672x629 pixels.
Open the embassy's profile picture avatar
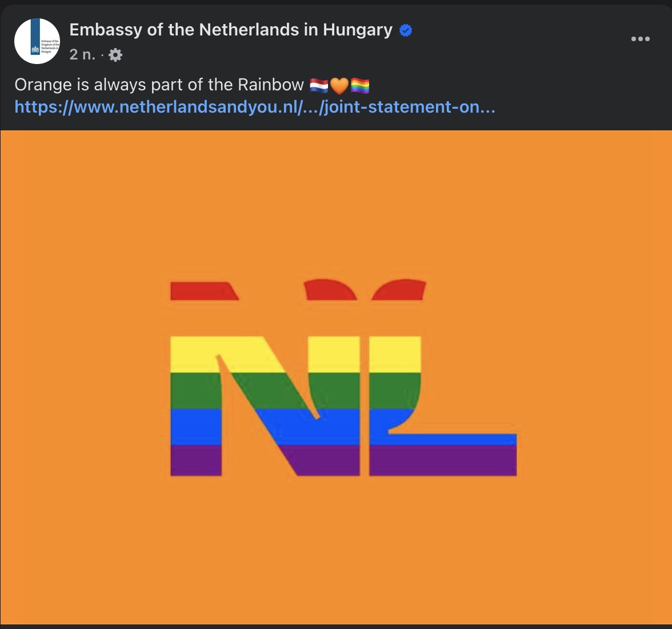tap(37, 41)
